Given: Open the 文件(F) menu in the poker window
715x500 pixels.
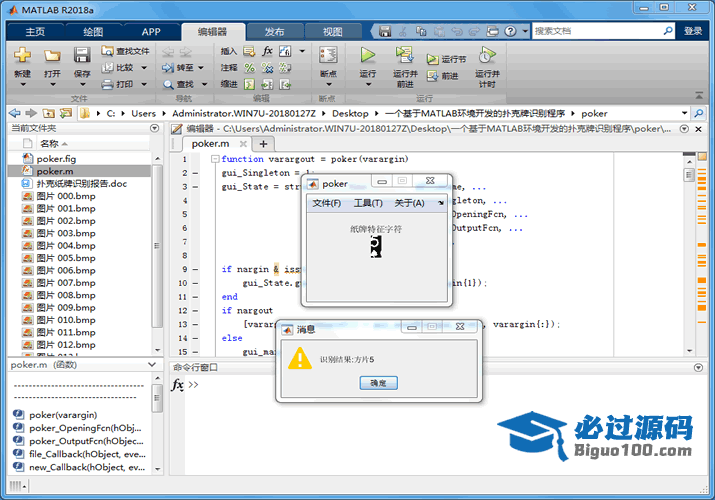Looking at the screenshot, I should click(326, 203).
